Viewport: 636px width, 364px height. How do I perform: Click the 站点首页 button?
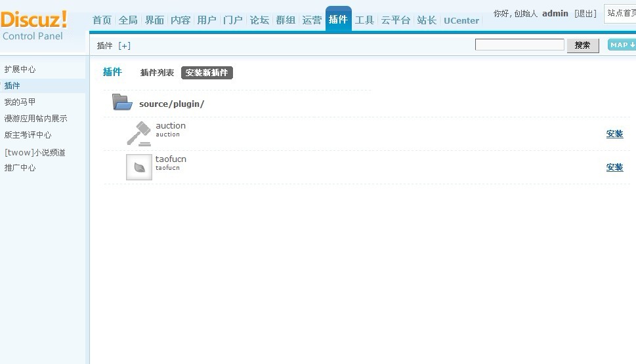pyautogui.click(x=620, y=13)
